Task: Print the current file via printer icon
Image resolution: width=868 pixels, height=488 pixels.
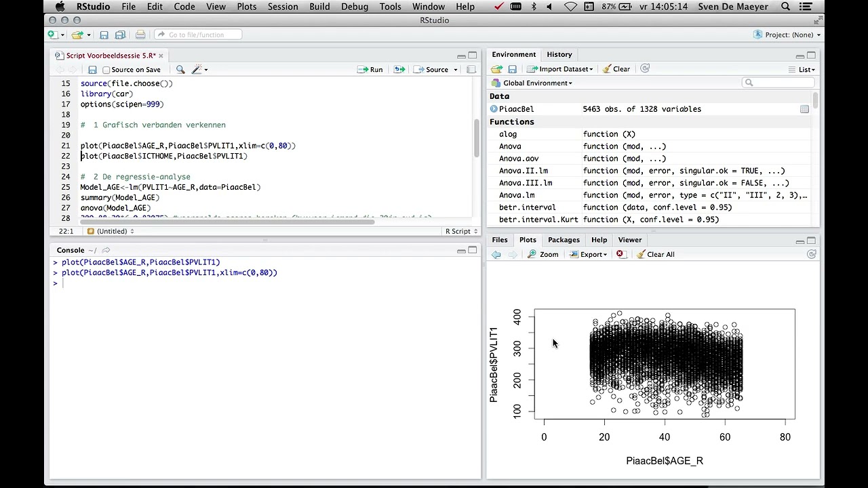Action: pos(140,35)
